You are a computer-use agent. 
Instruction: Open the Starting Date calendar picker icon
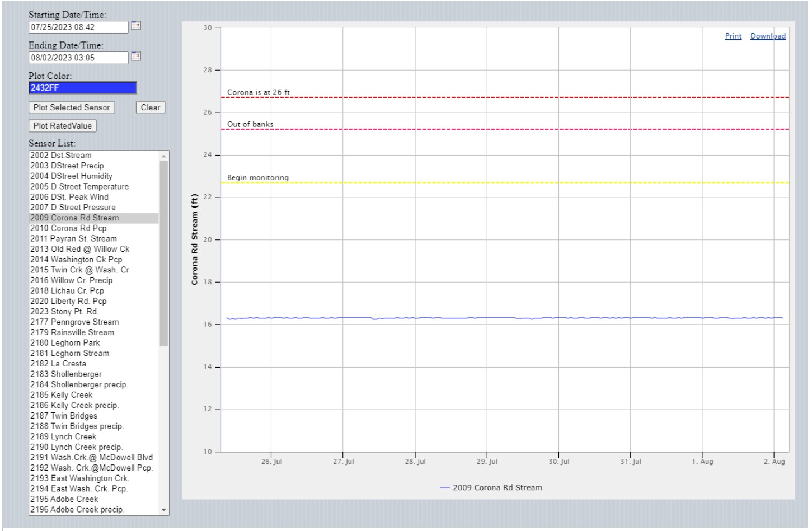tap(135, 26)
